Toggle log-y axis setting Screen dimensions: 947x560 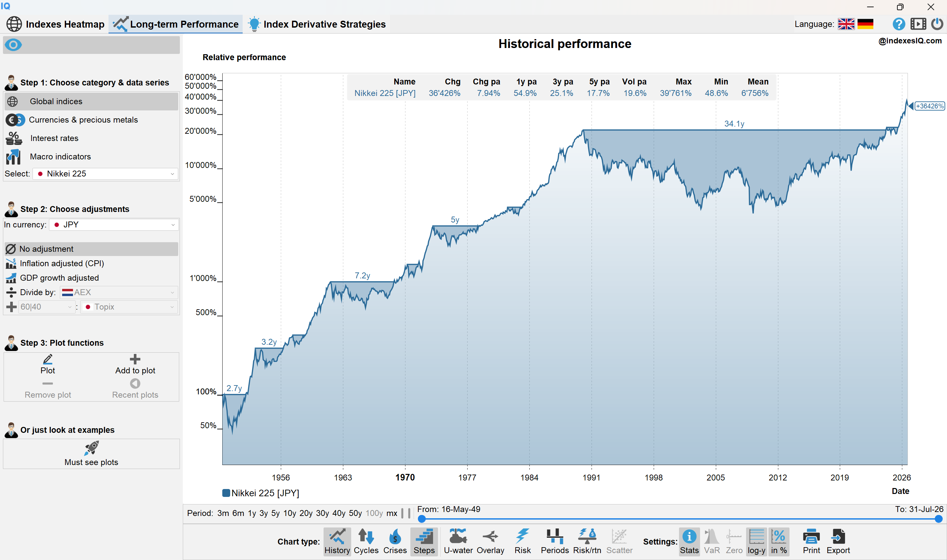(x=756, y=542)
